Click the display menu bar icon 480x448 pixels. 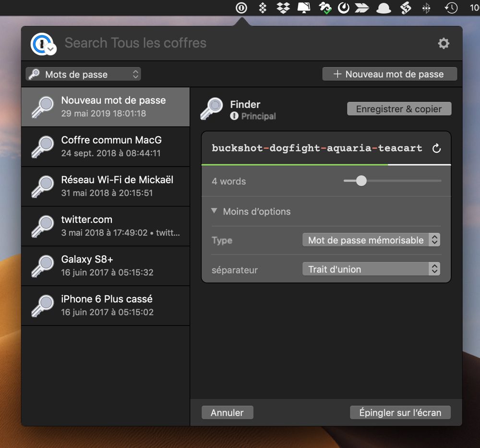(304, 8)
